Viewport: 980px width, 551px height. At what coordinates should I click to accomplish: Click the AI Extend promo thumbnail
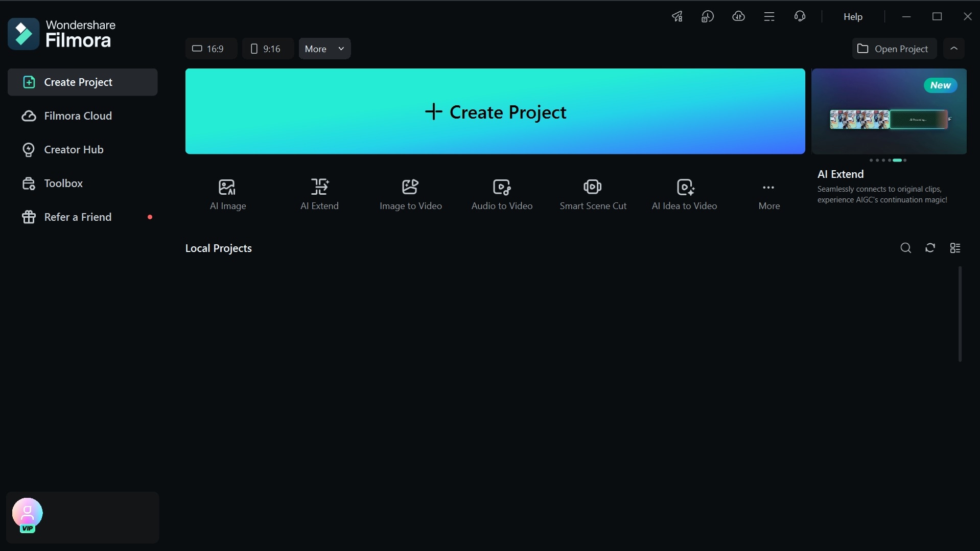click(x=889, y=111)
